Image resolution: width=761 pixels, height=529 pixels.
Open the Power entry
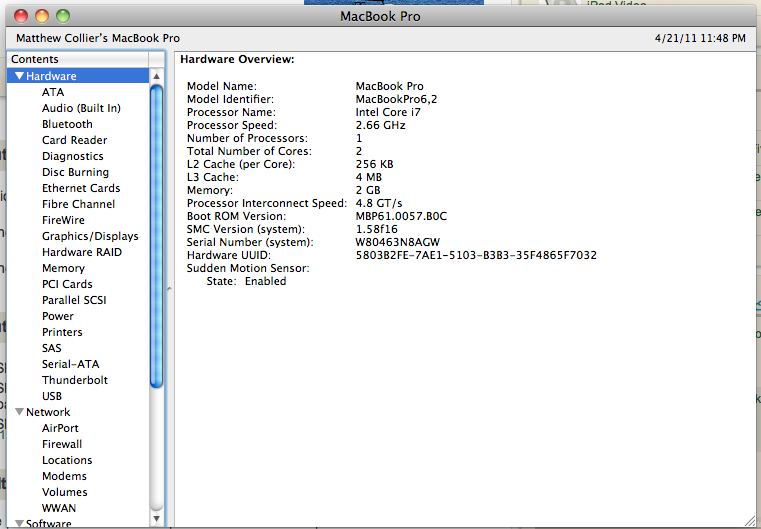pos(58,316)
